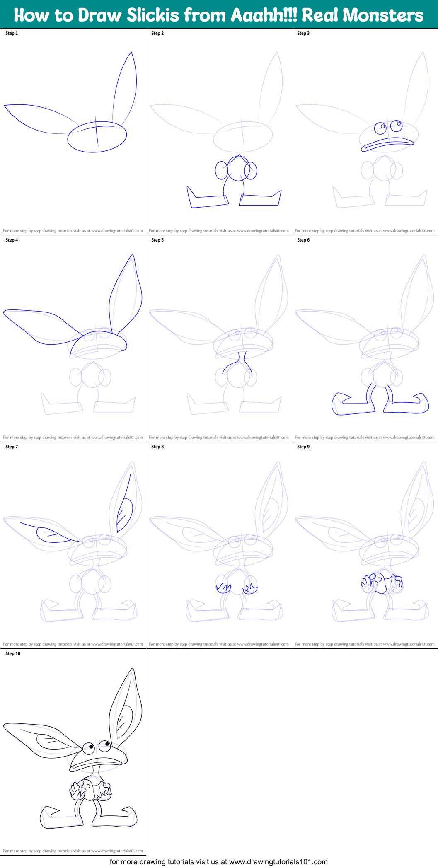
Task: Click the 'Step 10' label
Action: [13, 653]
